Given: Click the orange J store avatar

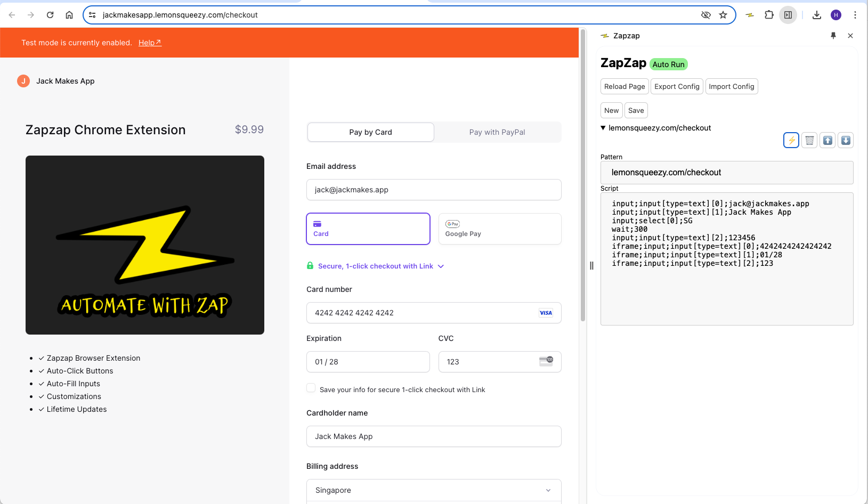Looking at the screenshot, I should [x=23, y=81].
